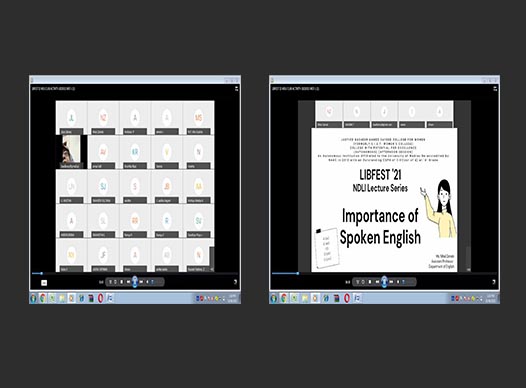Click the seek bar handle in the left player

(x=41, y=273)
